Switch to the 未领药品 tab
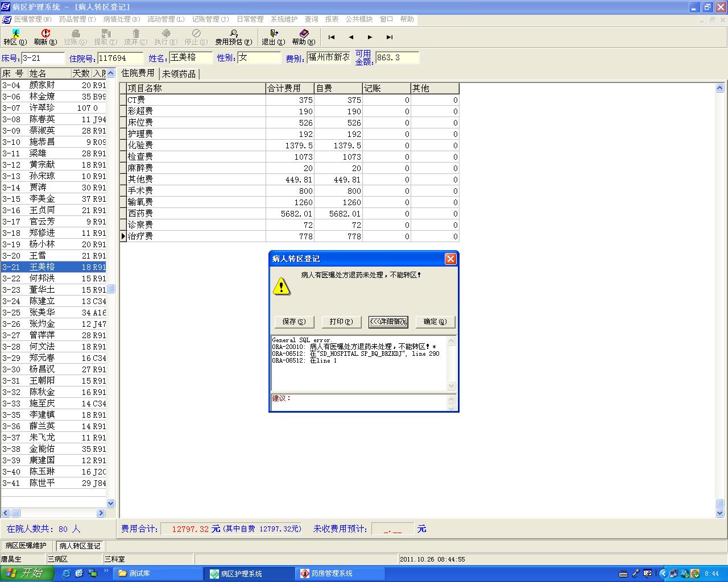Viewport: 728px width, 582px height. [x=179, y=74]
